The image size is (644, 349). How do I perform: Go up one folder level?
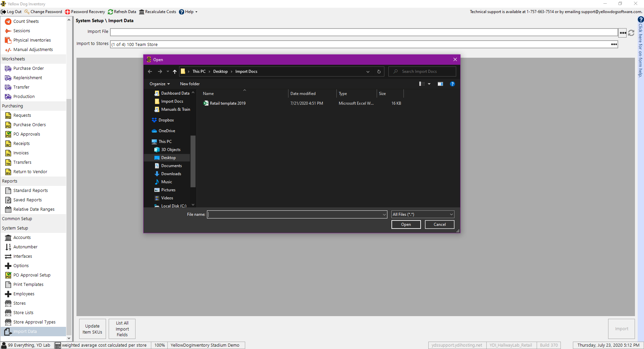point(175,71)
